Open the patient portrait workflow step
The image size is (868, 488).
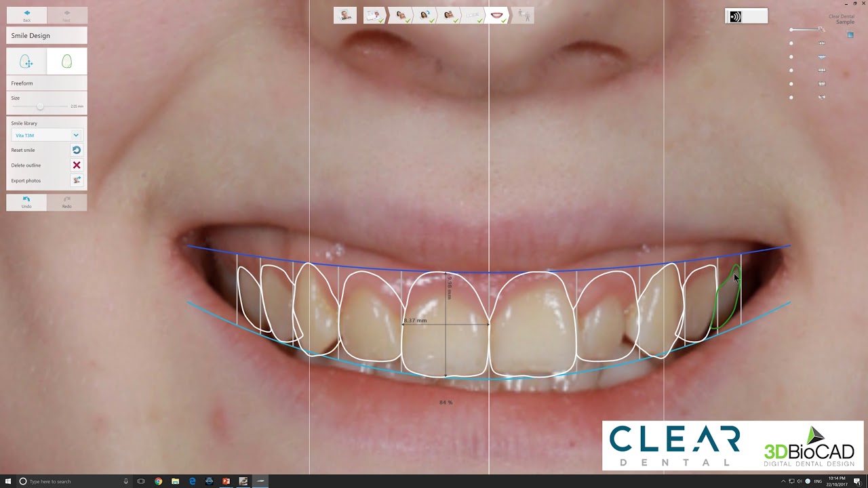click(x=345, y=15)
